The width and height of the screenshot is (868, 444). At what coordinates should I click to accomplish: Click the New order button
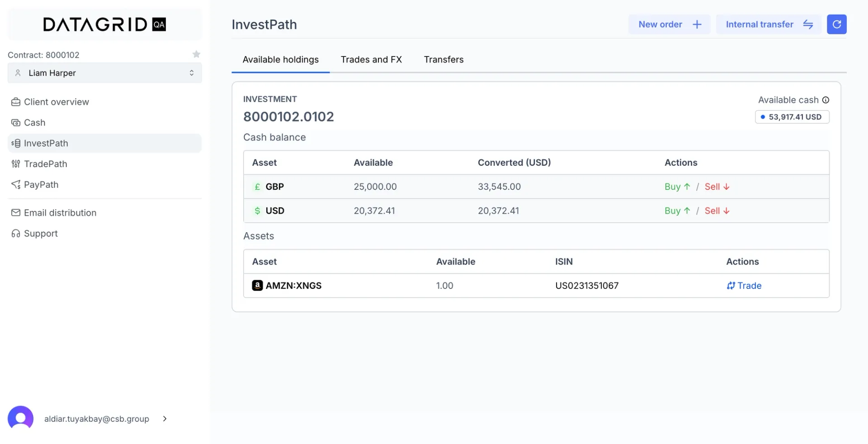pyautogui.click(x=669, y=24)
